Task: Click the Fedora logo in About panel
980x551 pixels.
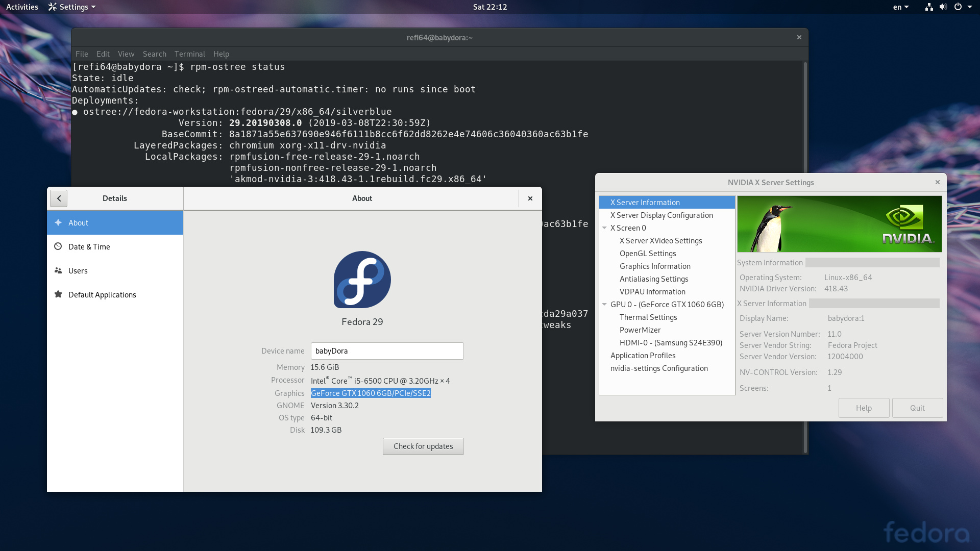Action: pyautogui.click(x=362, y=280)
